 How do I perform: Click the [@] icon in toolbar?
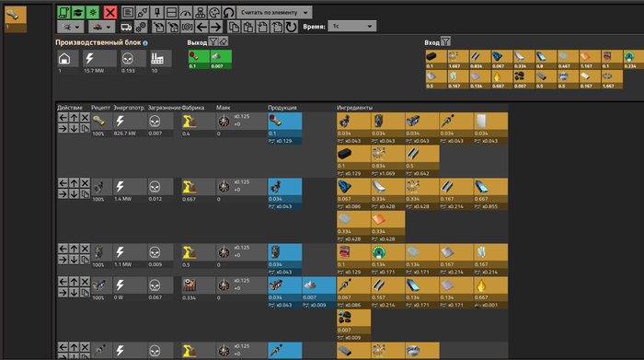pyautogui.click(x=188, y=27)
